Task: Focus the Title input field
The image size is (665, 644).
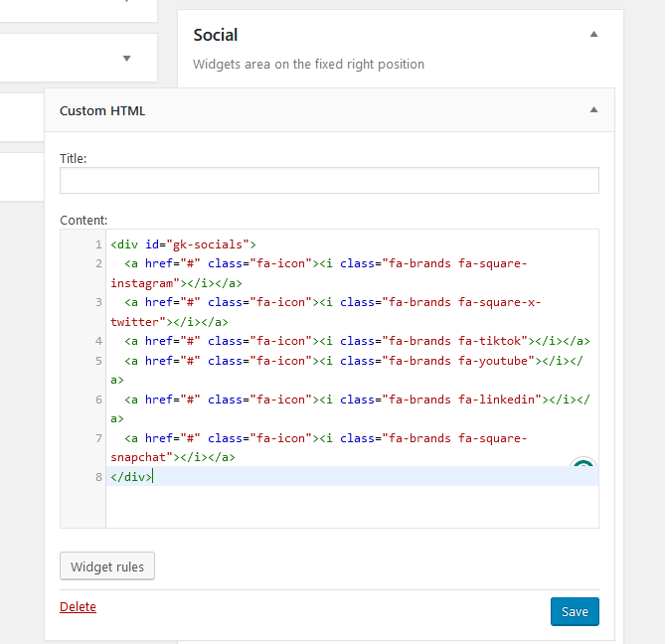Action: 329,180
